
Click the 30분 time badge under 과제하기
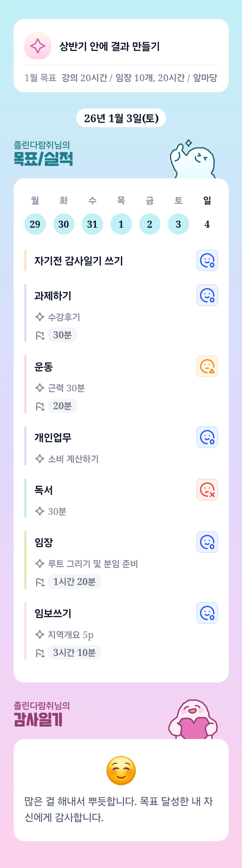[62, 335]
